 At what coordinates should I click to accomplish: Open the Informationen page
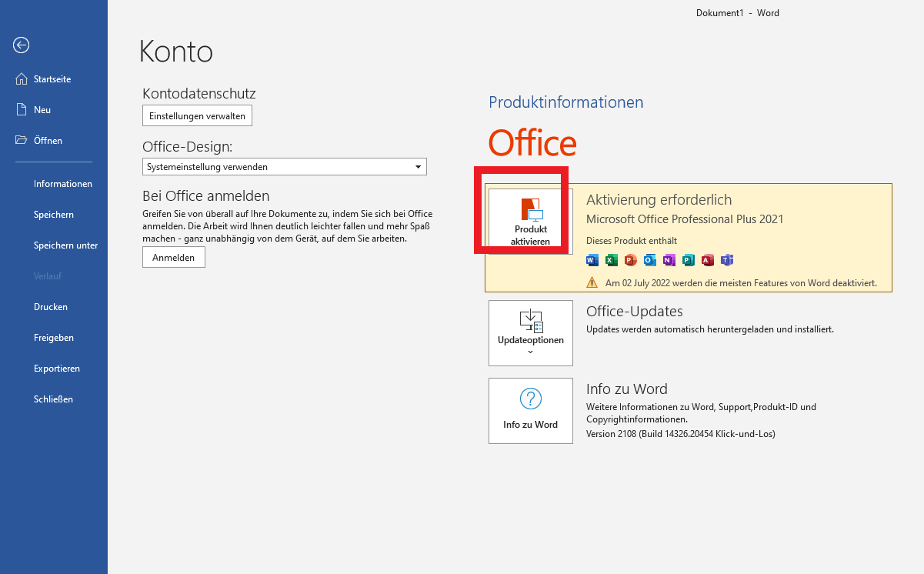tap(63, 184)
